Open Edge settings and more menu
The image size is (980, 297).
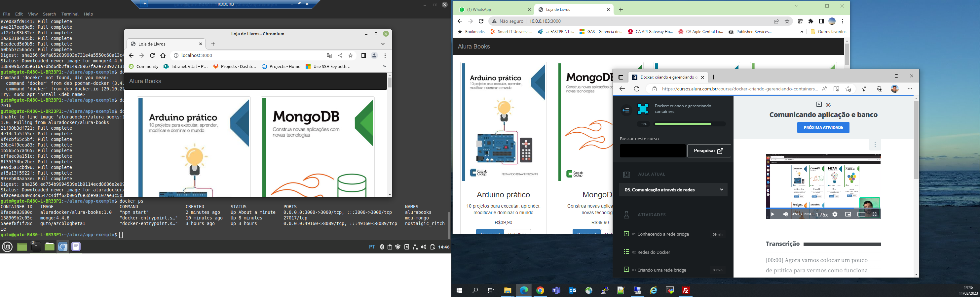pyautogui.click(x=910, y=89)
